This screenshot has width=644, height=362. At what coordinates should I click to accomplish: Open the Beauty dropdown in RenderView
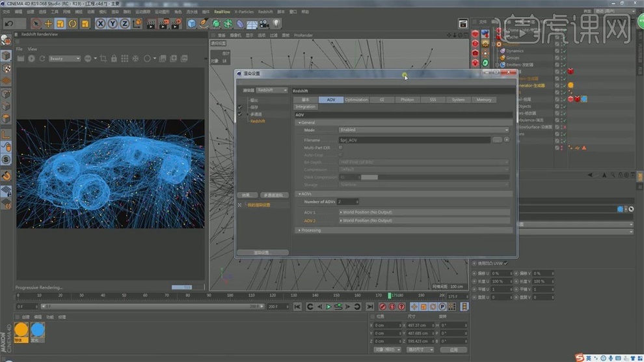[x=64, y=59]
